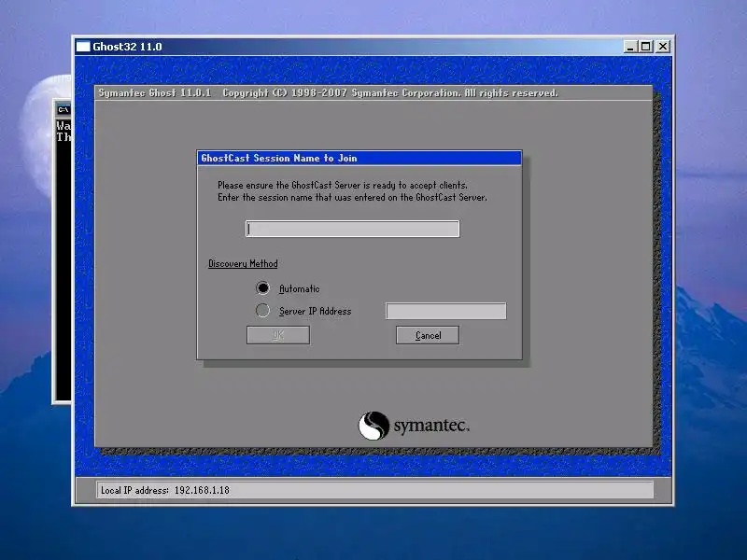The image size is (747, 560).
Task: Click the GhostCast session name input field
Action: pos(353,229)
